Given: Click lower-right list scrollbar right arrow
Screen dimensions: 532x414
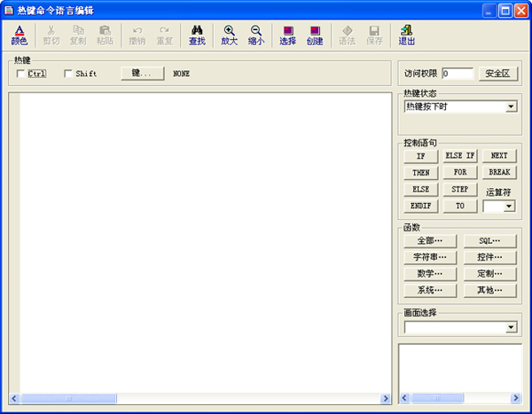Looking at the screenshot, I should [x=516, y=398].
